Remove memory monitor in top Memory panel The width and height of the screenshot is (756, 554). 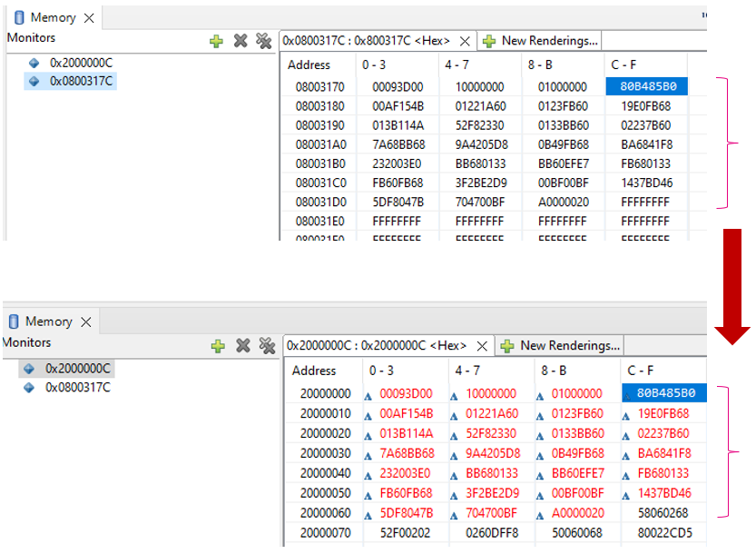point(241,41)
